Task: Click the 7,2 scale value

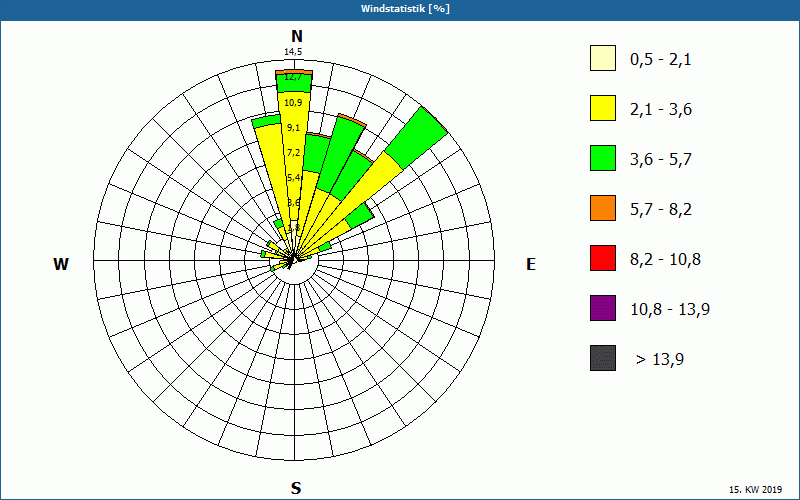Action: coord(293,153)
